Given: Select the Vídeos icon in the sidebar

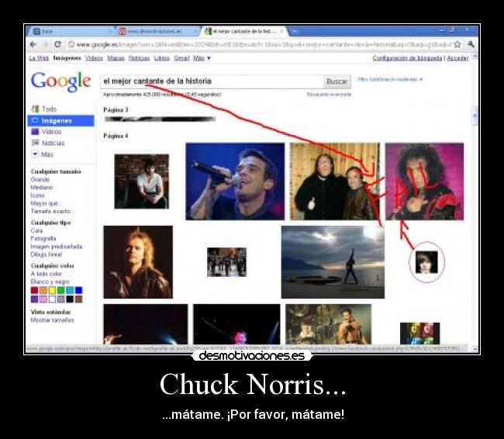Looking at the screenshot, I should point(35,132).
